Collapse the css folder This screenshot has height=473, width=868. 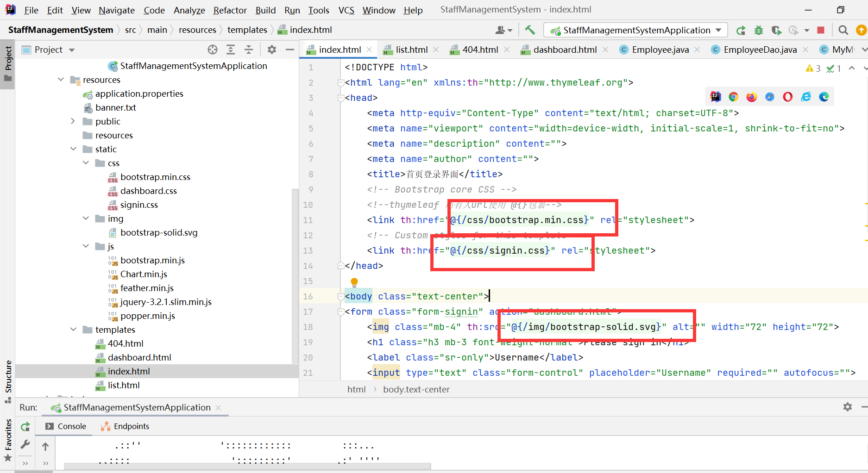tap(86, 163)
